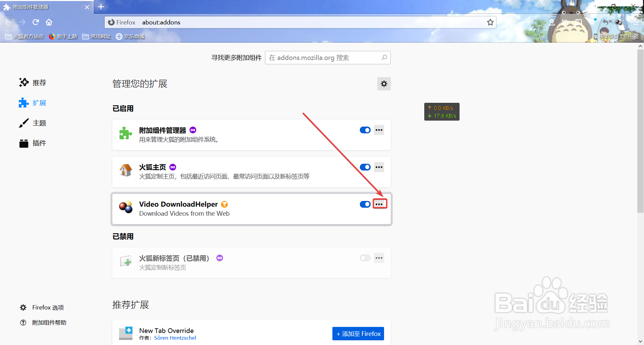Click the 火狐新标签页 extension icon

tap(126, 261)
